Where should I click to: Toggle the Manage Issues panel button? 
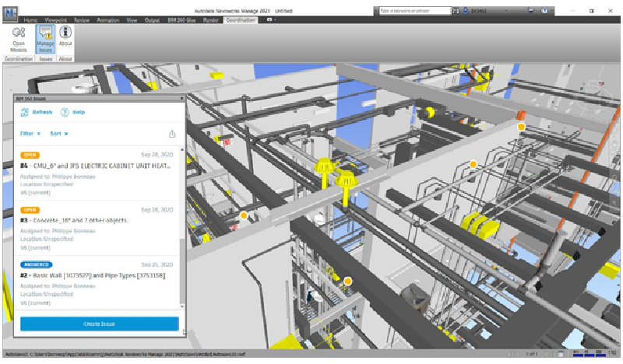(x=46, y=39)
